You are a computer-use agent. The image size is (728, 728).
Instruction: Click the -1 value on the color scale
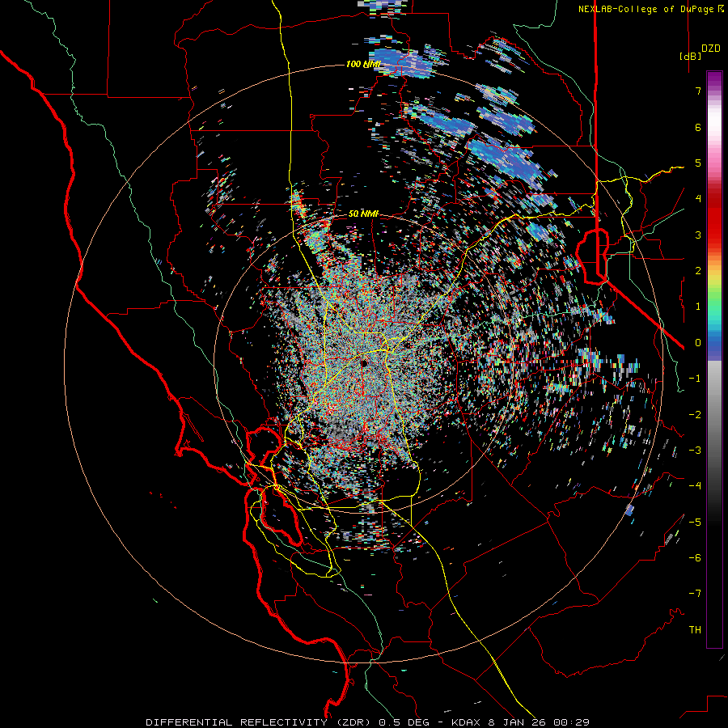tap(695, 379)
